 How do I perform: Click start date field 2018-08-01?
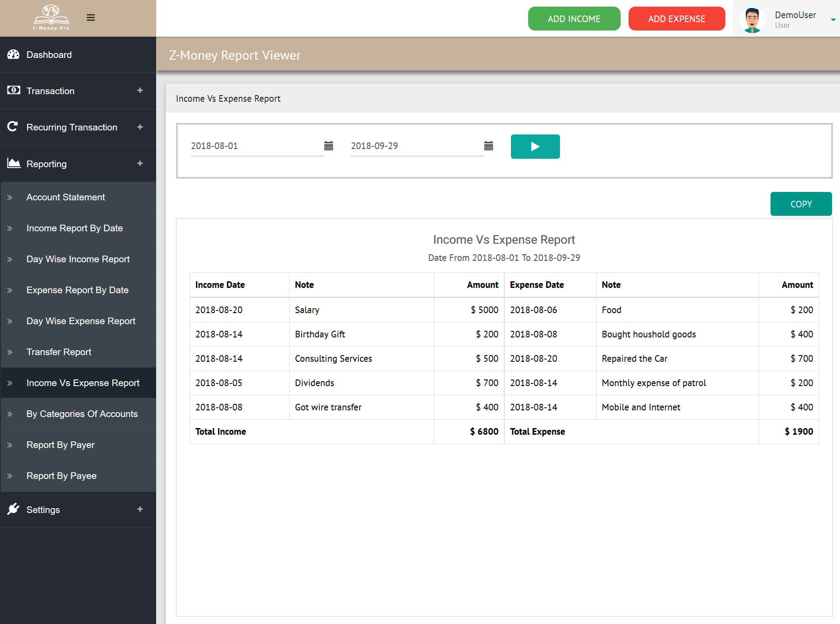pos(257,146)
